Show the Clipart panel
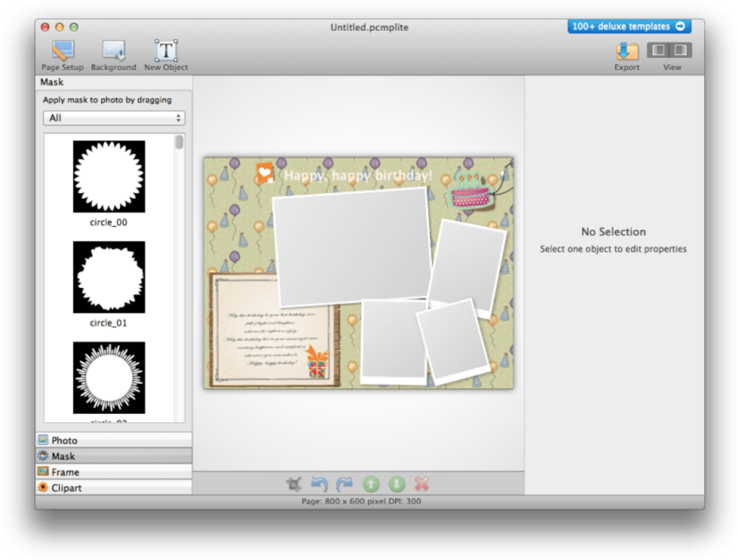Screen dimensions: 739x560 pos(113,487)
